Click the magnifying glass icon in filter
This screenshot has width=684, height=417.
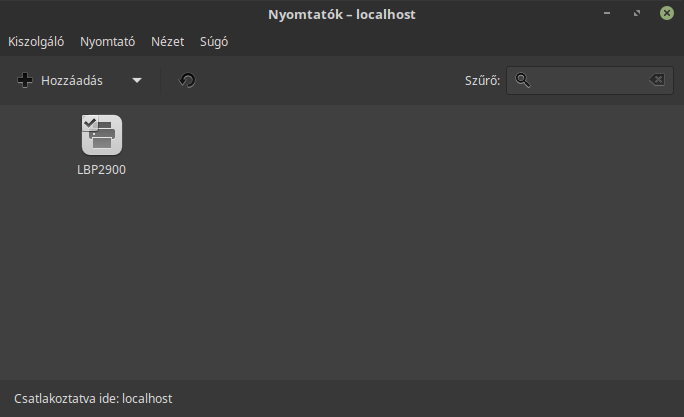click(523, 80)
